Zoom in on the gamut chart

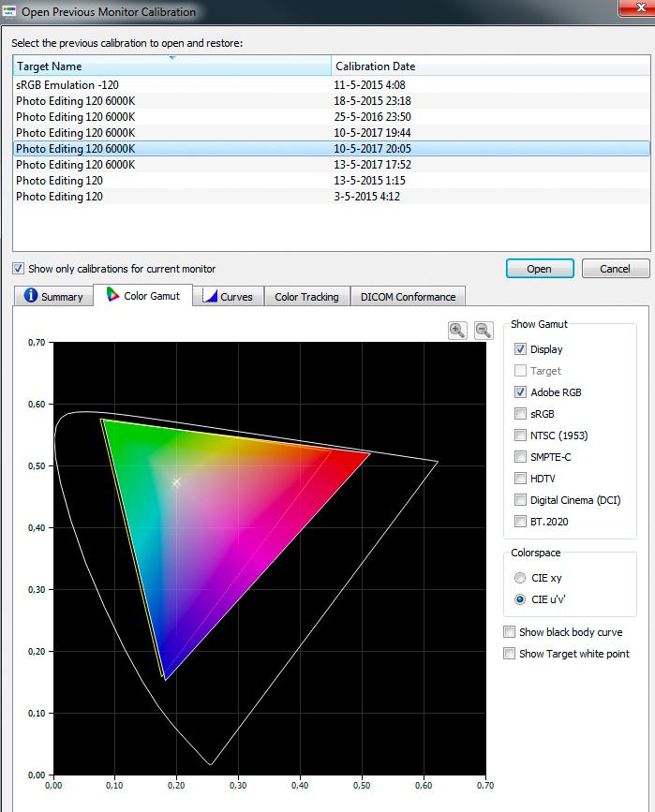tap(457, 331)
